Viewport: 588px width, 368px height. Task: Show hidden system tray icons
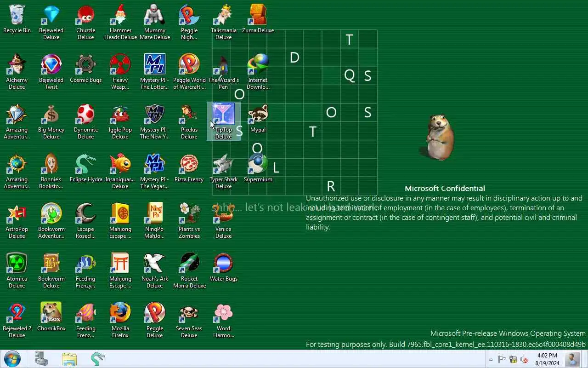pyautogui.click(x=491, y=360)
